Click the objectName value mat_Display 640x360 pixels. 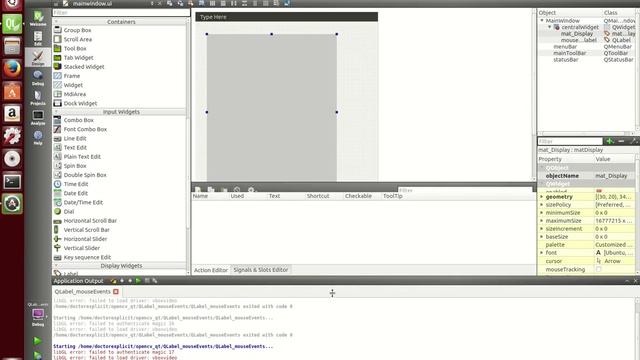[611, 176]
